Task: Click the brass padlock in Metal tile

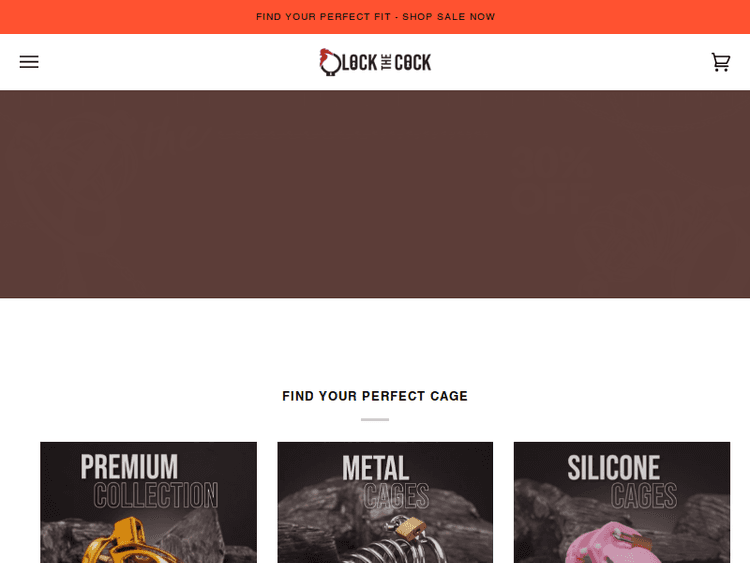Action: point(411,528)
